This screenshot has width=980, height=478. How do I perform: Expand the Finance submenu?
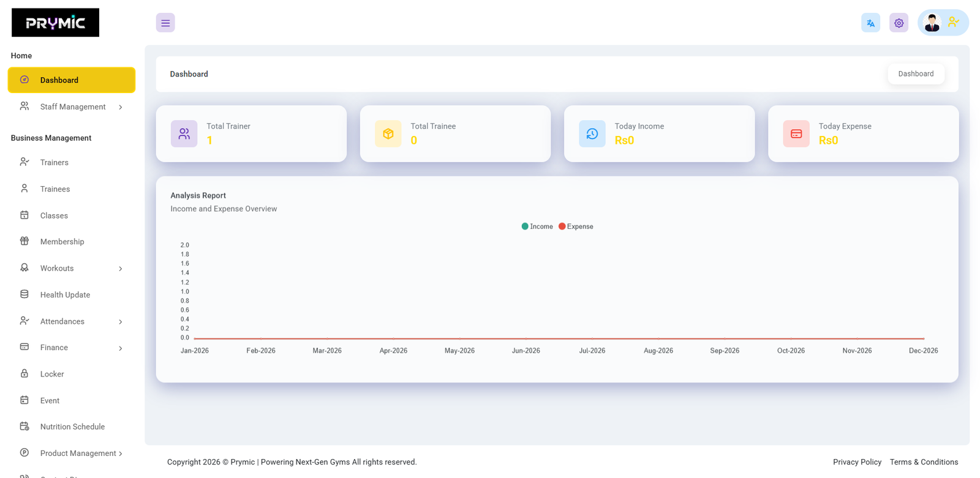point(72,348)
